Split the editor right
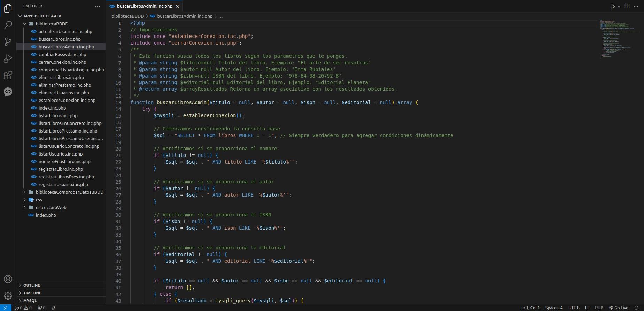The width and height of the screenshot is (644, 311). click(x=627, y=6)
